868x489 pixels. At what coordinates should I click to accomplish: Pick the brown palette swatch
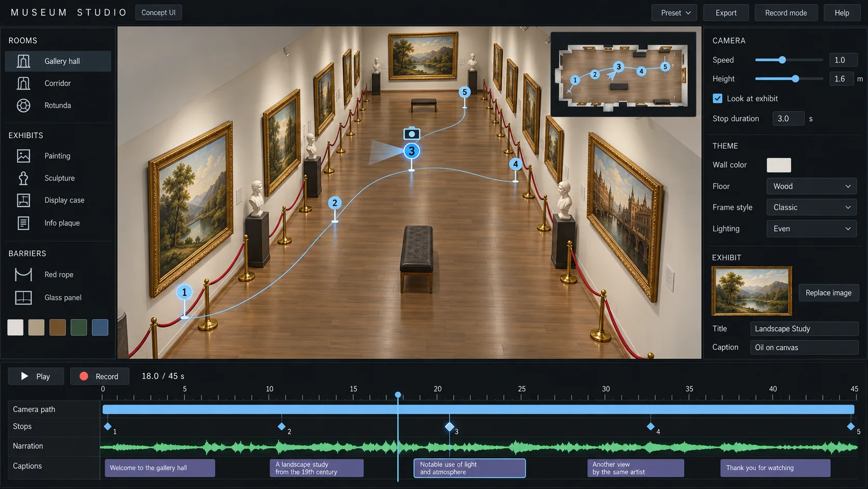coord(58,327)
